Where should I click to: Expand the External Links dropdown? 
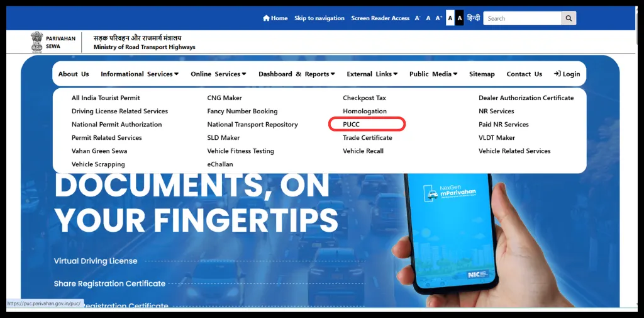(x=372, y=74)
